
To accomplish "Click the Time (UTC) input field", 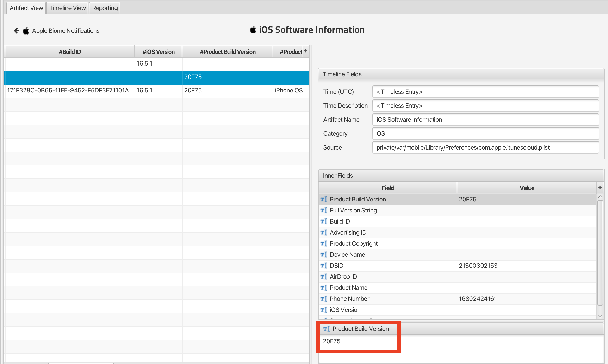I will coord(485,92).
